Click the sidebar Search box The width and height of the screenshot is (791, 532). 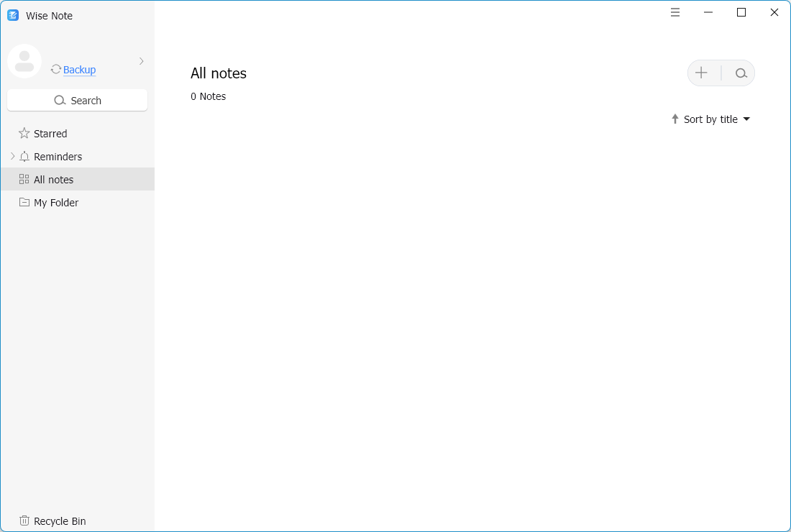pyautogui.click(x=77, y=101)
